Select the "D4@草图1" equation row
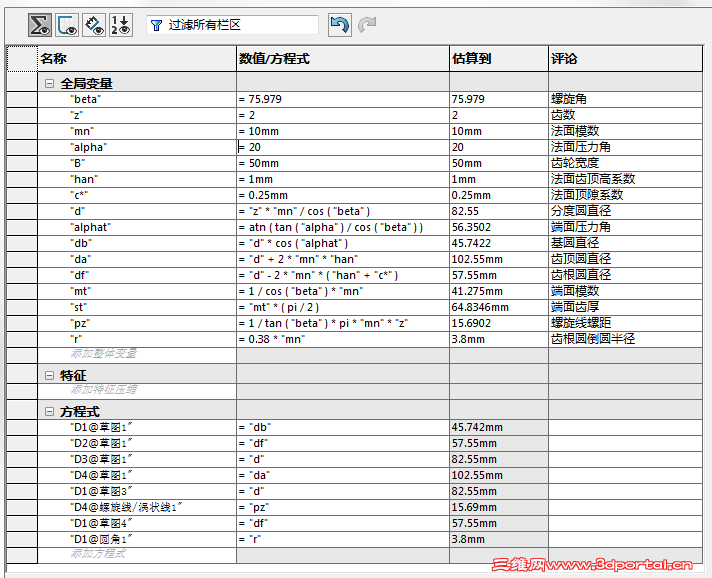 (x=137, y=475)
